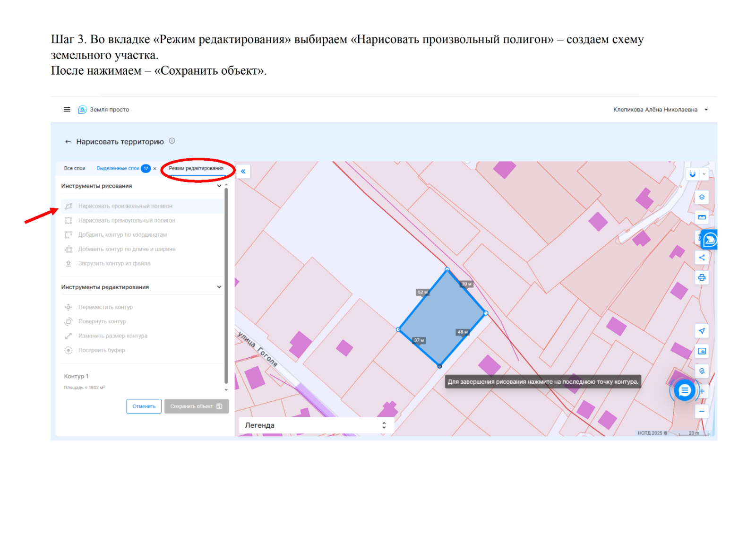756x535 pixels.
Task: Switch to the Все слои tab
Action: click(x=75, y=169)
